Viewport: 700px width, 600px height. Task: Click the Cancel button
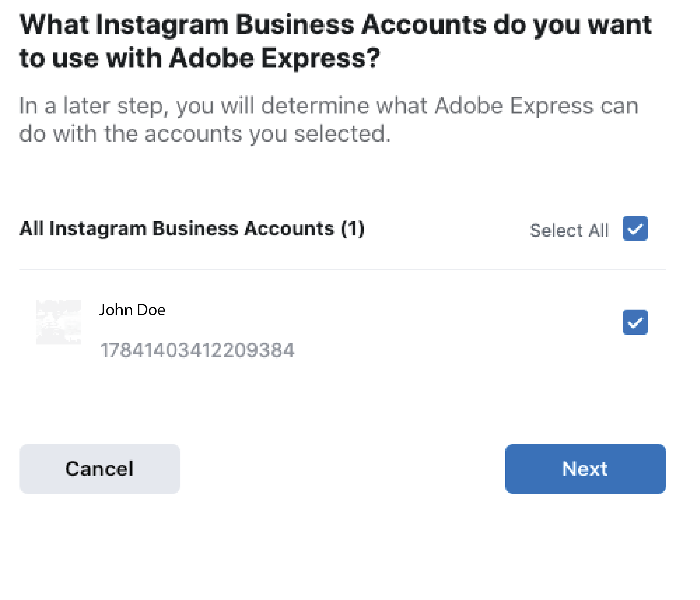click(100, 469)
